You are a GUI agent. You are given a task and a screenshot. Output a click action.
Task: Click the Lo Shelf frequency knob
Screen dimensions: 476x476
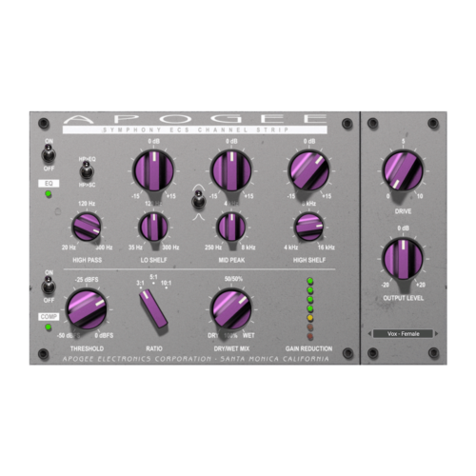click(154, 227)
